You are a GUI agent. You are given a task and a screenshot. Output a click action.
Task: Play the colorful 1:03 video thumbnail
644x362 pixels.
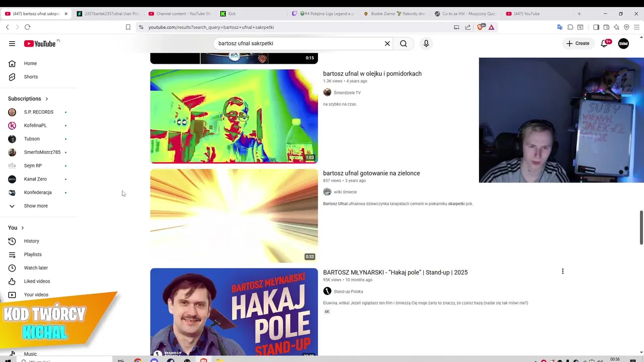[234, 116]
